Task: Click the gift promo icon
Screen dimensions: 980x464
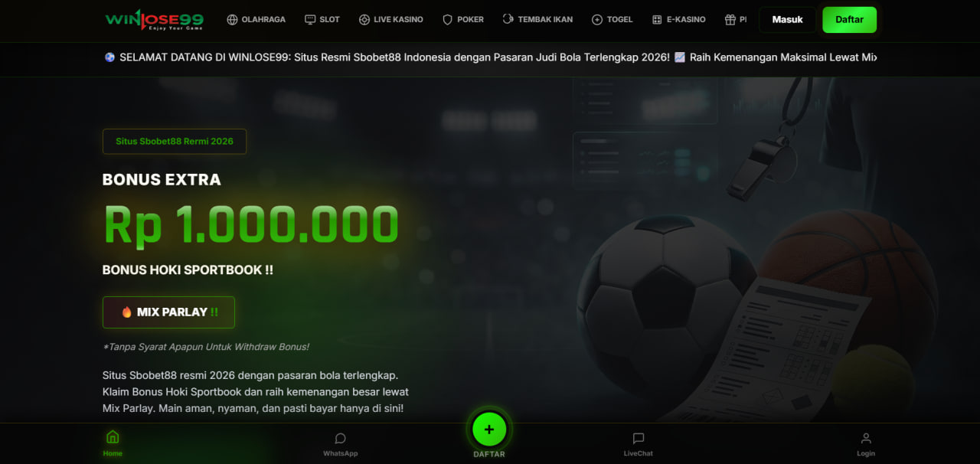Action: click(x=730, y=19)
